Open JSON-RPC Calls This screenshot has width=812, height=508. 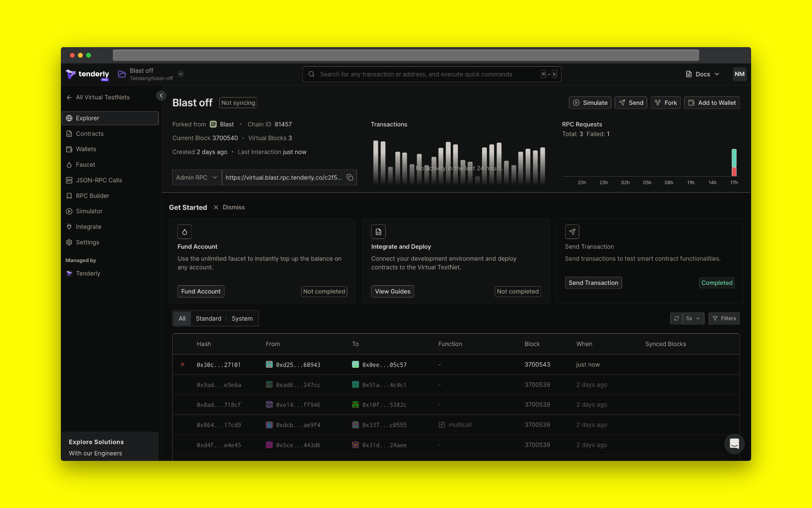[99, 180]
